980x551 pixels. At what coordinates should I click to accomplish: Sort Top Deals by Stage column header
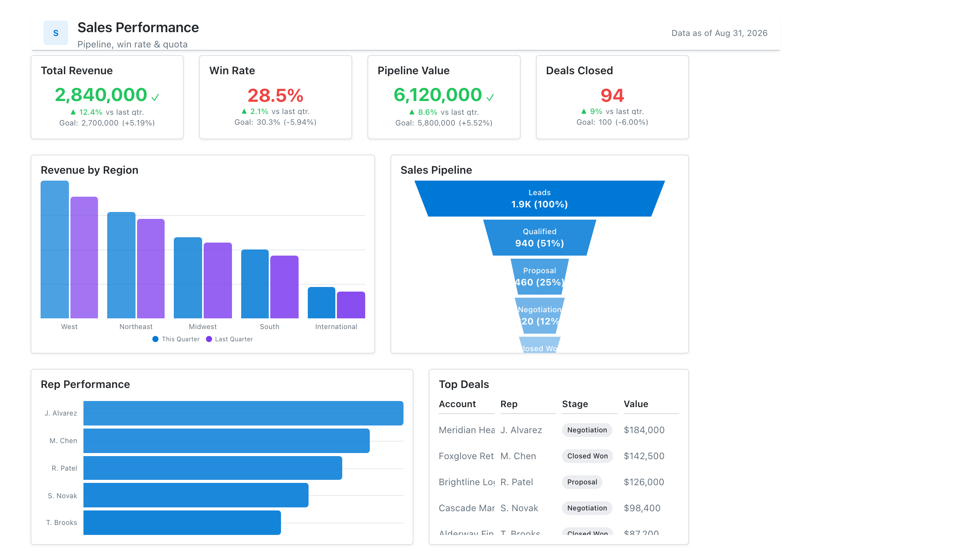coord(590,404)
